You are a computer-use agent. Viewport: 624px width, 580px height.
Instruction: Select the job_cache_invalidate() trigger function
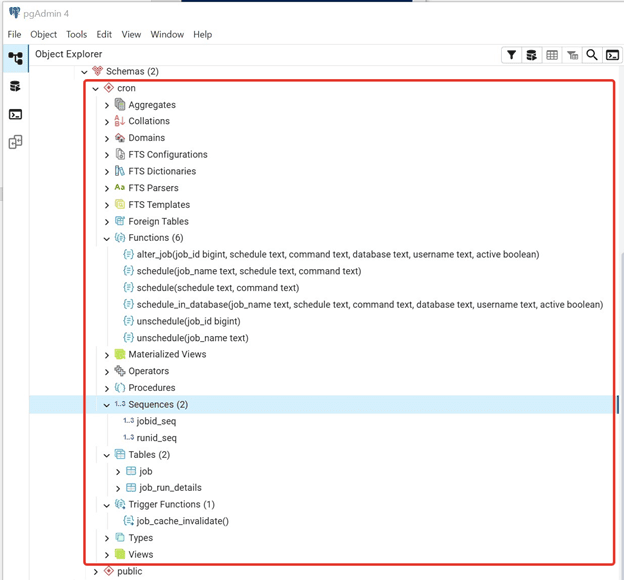182,522
